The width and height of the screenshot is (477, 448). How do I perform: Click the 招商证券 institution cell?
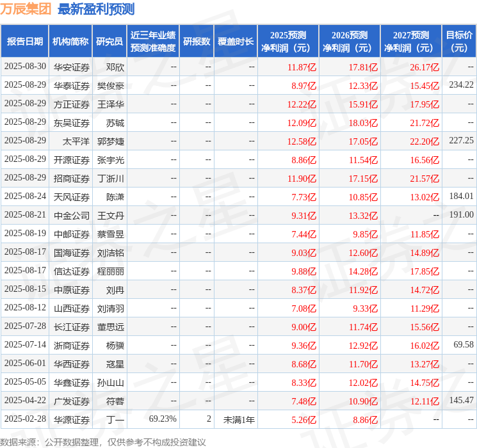coord(72,179)
